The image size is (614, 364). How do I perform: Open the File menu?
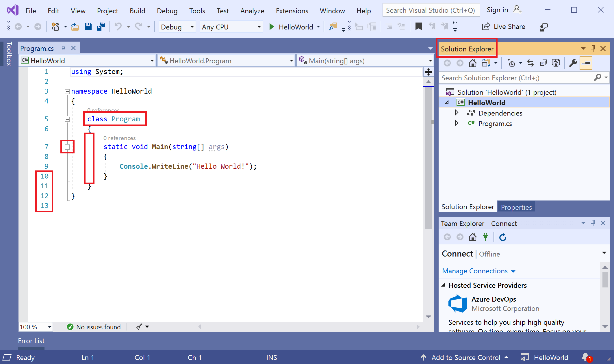click(x=30, y=10)
